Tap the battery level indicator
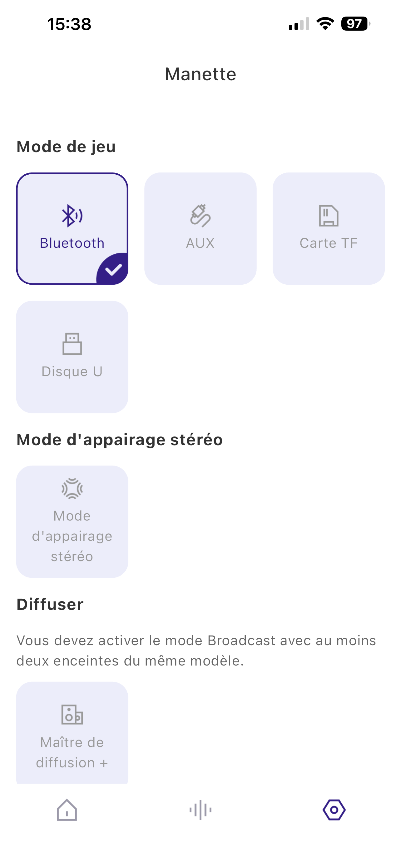401x868 pixels. (355, 24)
